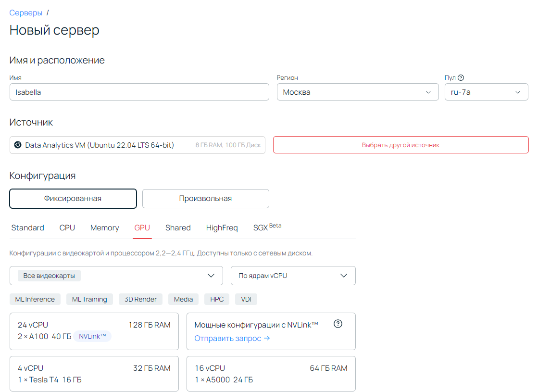Switch to the Memory tab
Screen dimensions: 538x392
point(104,228)
